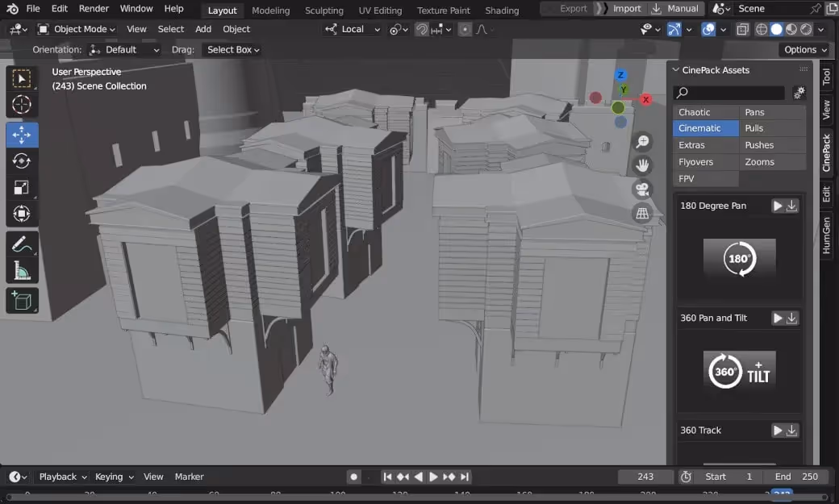The height and width of the screenshot is (504, 839).
Task: Click the current frame field 243
Action: click(x=645, y=477)
